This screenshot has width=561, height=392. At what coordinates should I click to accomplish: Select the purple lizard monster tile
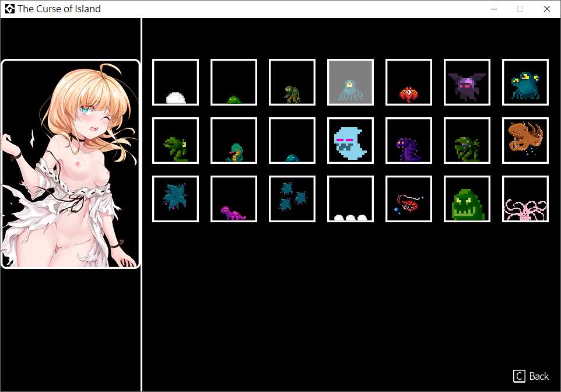pos(234,199)
